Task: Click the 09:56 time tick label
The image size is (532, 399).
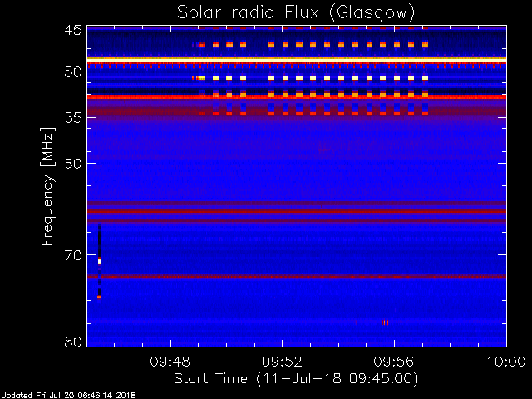Action: 393,362
